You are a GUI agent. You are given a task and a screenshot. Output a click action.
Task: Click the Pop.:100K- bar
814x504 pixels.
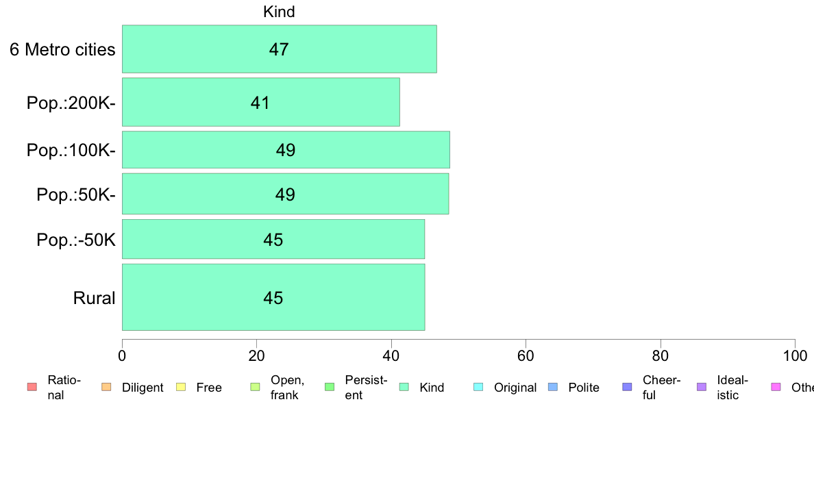(286, 149)
